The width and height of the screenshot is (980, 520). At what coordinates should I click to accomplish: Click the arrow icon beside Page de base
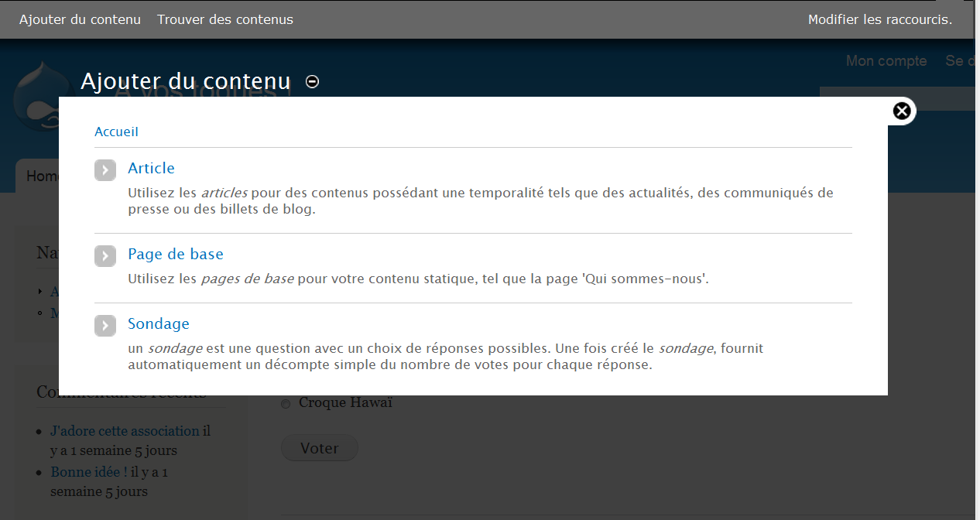pyautogui.click(x=105, y=256)
